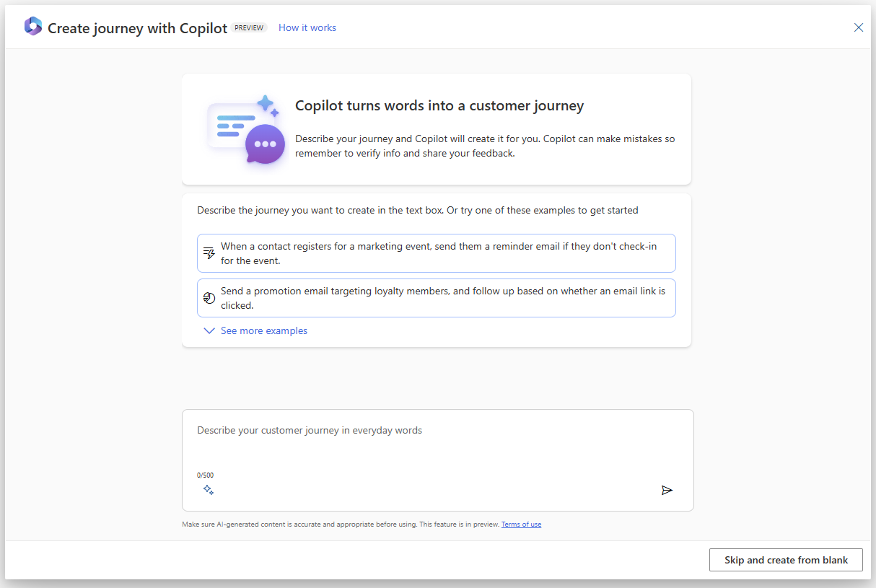This screenshot has width=876, height=588.
Task: Open the Terms of use link
Action: [521, 525]
